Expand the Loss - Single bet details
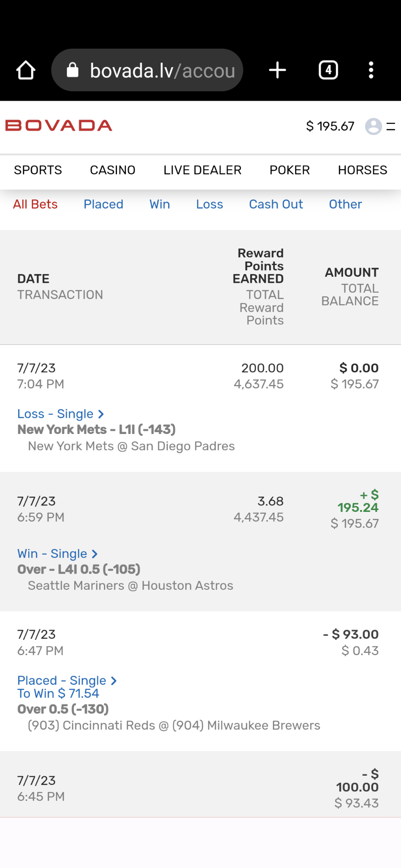 [60, 414]
